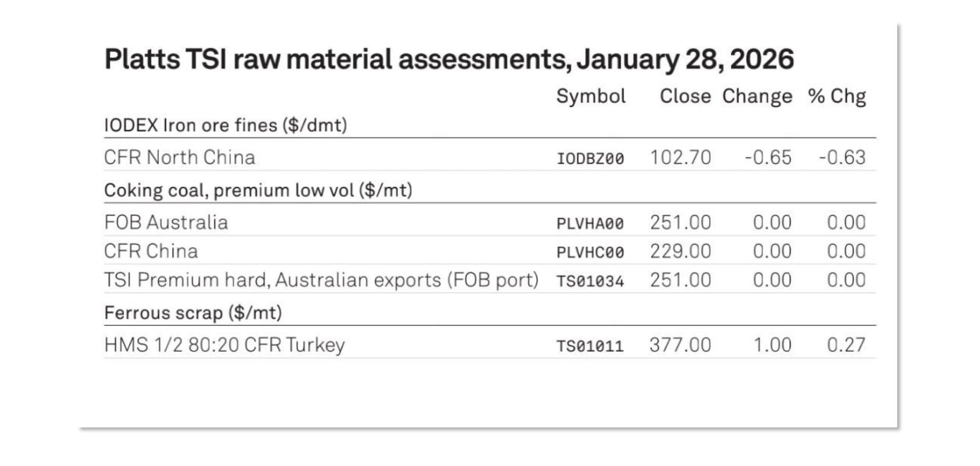Click the table title mentioning January 28, 2026
Screen dimensions: 980x466
point(449,60)
